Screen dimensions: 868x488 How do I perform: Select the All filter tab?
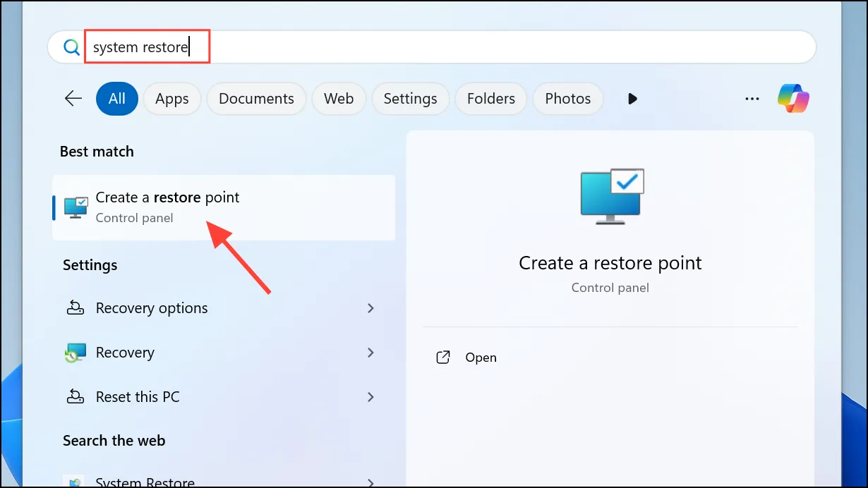pos(117,99)
